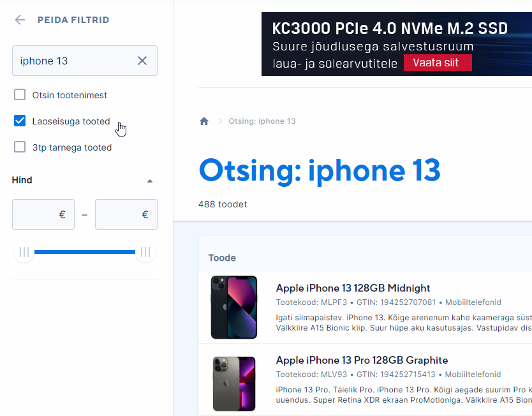Open Vaata siit in SSD banner

[x=438, y=63]
